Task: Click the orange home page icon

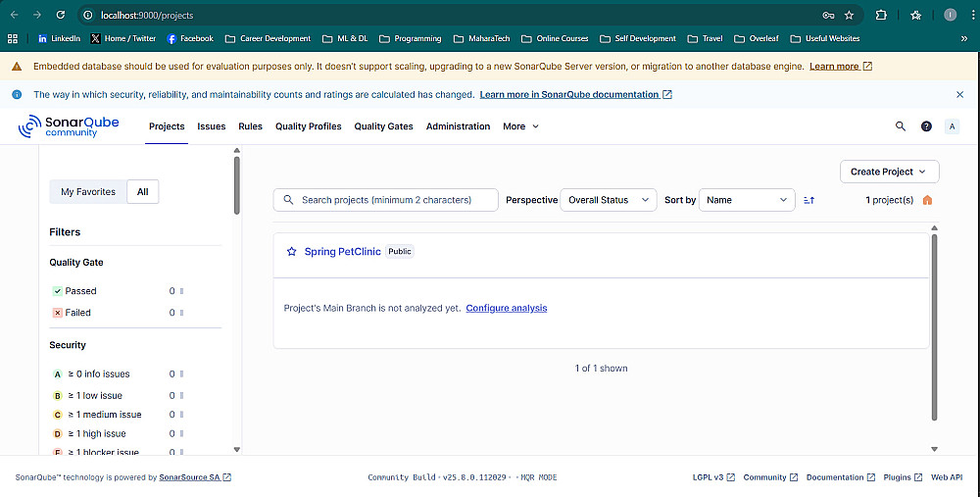Action: [927, 200]
